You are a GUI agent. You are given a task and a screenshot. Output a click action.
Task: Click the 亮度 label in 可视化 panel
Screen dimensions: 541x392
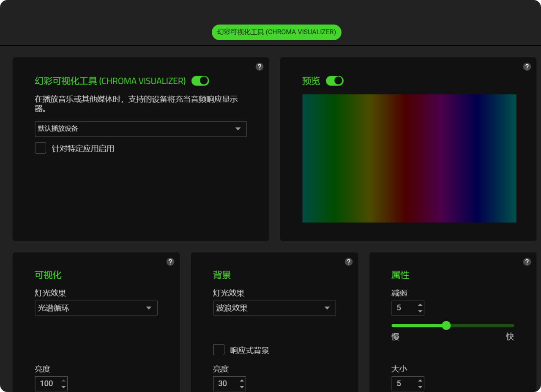click(x=43, y=369)
